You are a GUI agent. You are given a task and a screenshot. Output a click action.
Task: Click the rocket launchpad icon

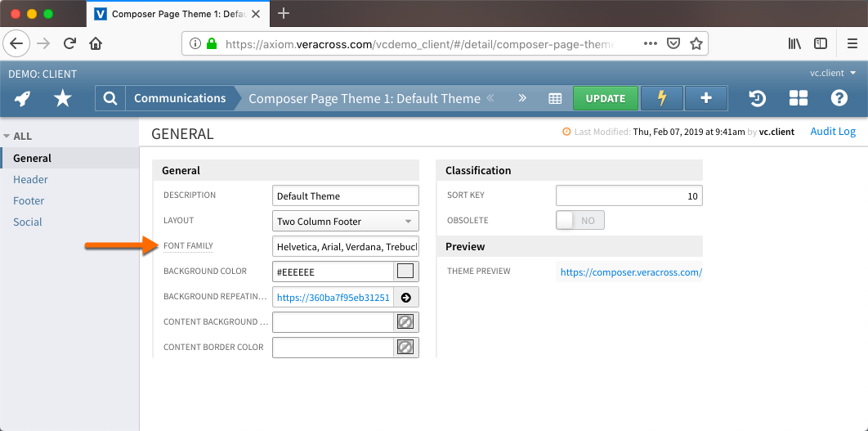(x=23, y=98)
